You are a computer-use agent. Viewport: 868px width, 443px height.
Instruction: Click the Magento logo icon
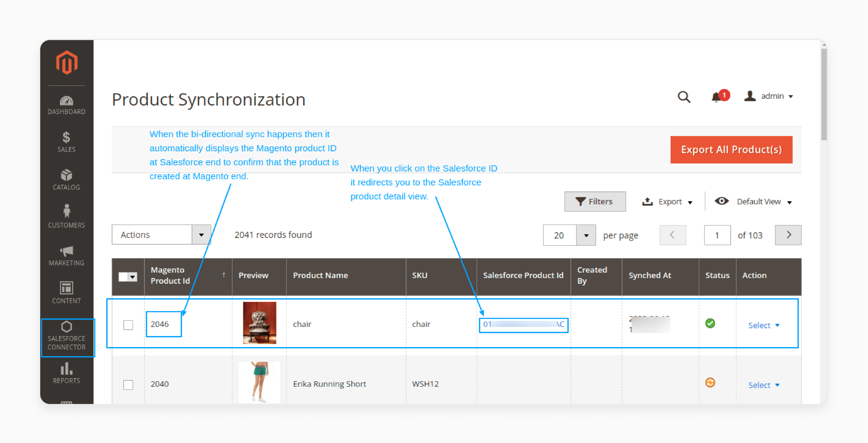(x=67, y=62)
